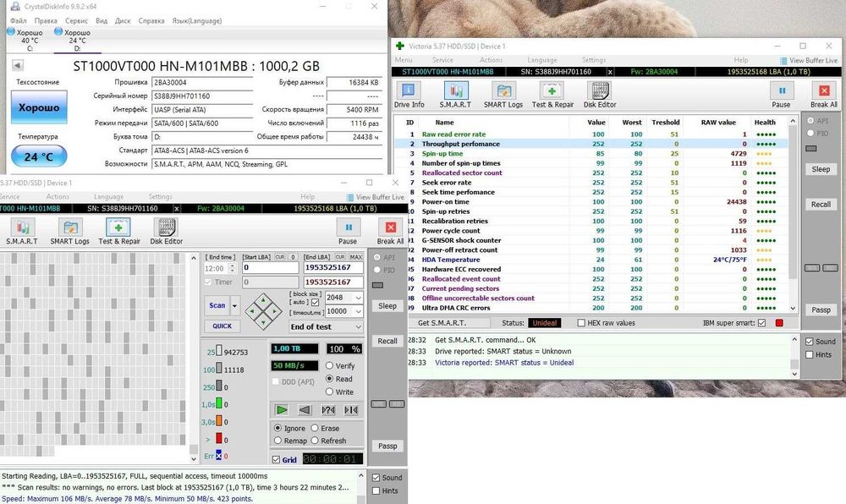Viewport: 846px width, 504px height.
Task: Toggle Grid checkbox
Action: click(x=277, y=460)
